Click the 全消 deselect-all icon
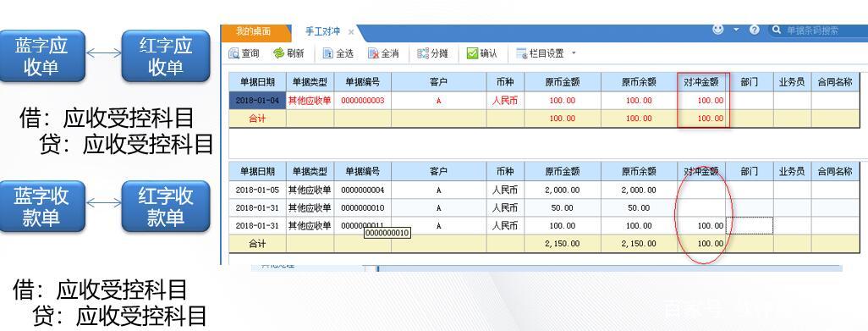The width and height of the screenshot is (868, 331). pyautogui.click(x=373, y=53)
